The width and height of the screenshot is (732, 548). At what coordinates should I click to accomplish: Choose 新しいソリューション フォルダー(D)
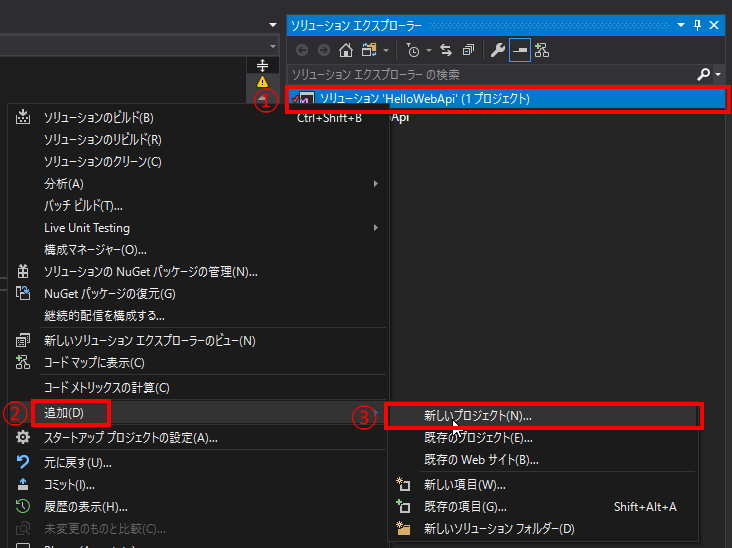(x=543, y=529)
